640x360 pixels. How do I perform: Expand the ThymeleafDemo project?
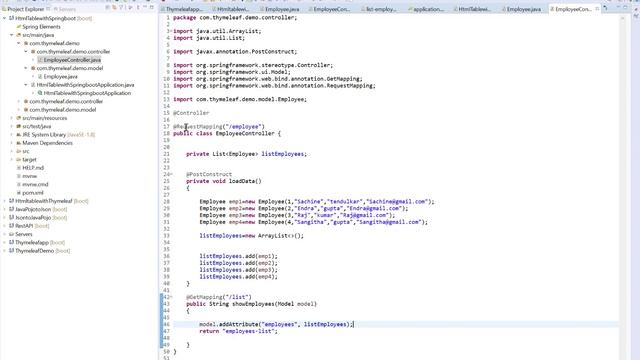click(4, 251)
